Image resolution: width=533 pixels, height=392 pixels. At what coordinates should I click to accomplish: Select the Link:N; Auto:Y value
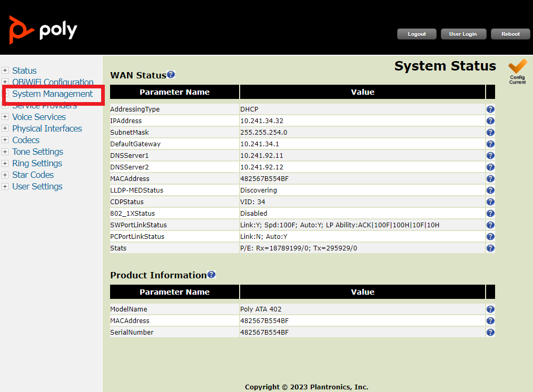click(x=264, y=237)
